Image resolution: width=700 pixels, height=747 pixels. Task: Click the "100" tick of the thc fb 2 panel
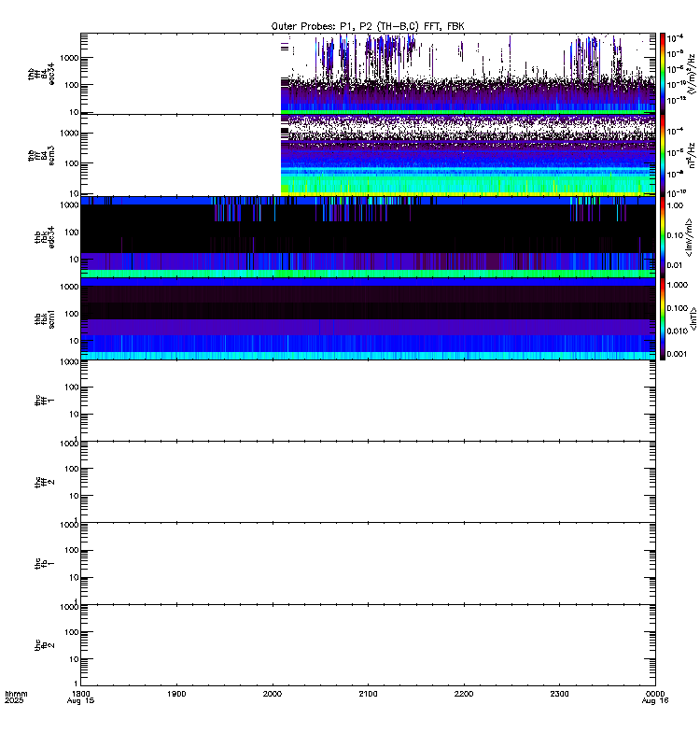(x=72, y=632)
